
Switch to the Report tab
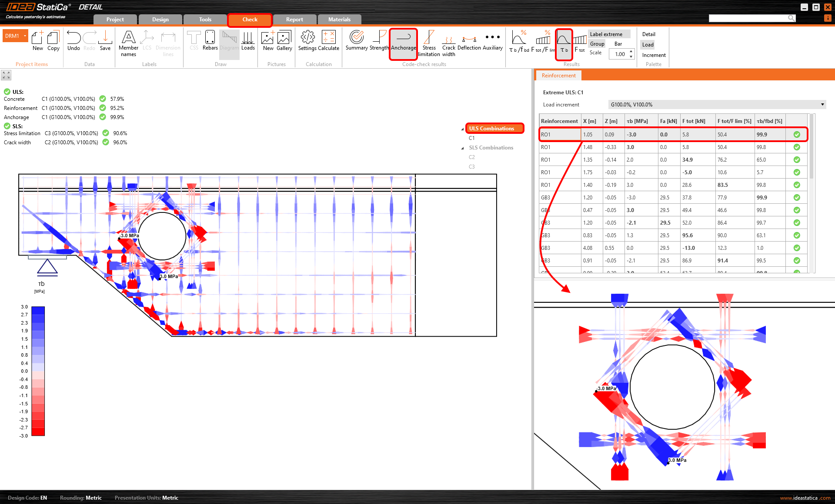pyautogui.click(x=294, y=20)
